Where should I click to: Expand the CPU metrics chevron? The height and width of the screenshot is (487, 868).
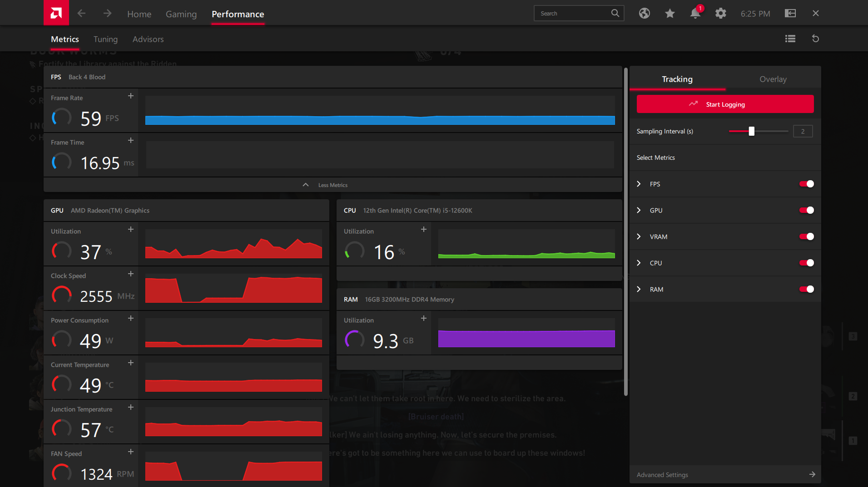pos(639,263)
